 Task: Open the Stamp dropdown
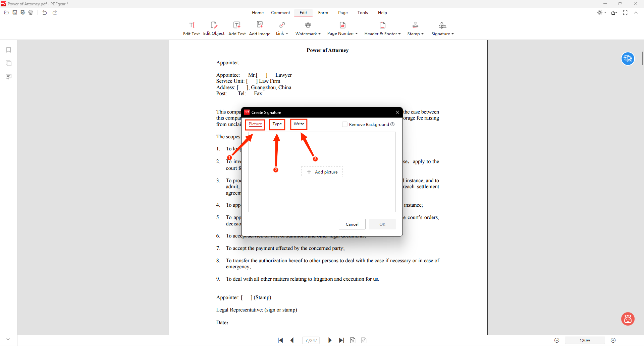415,28
